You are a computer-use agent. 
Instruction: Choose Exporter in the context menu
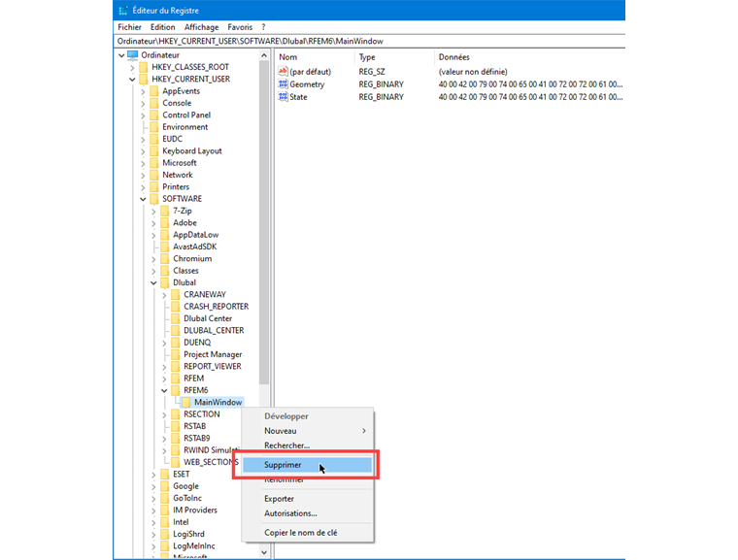pyautogui.click(x=307, y=499)
